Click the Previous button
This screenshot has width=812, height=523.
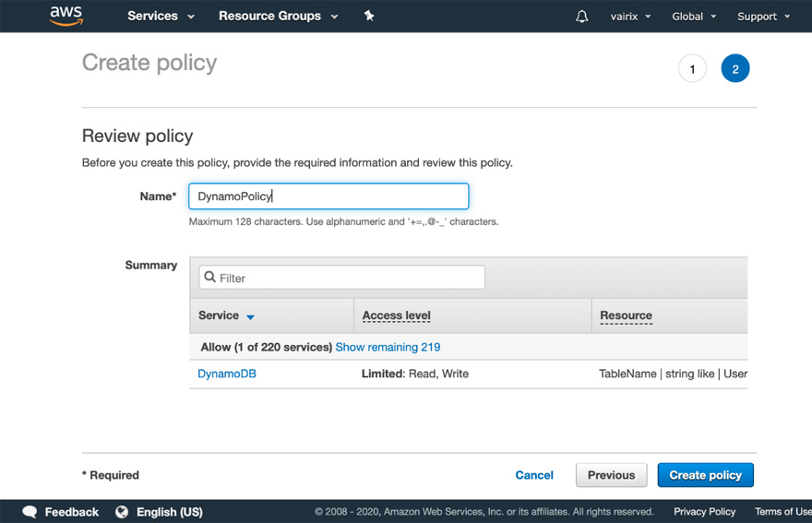(x=611, y=475)
